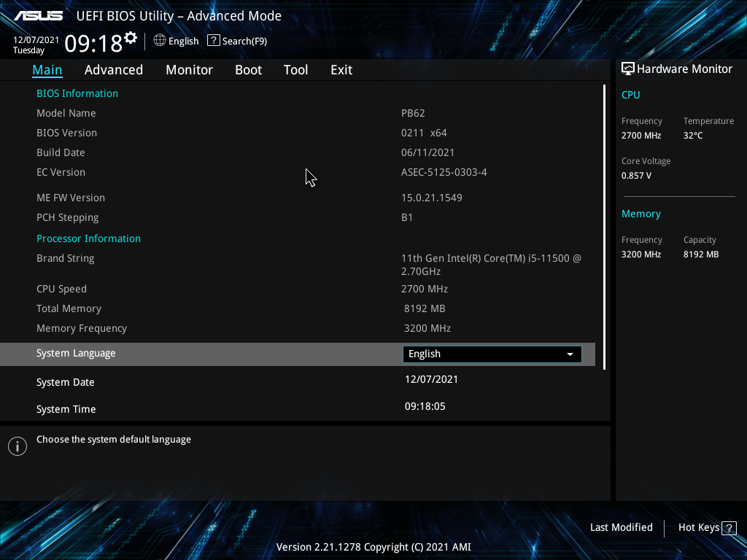Viewport: 747px width, 560px height.
Task: Click ME FW Version value 15.0.21.1549
Action: 432,198
